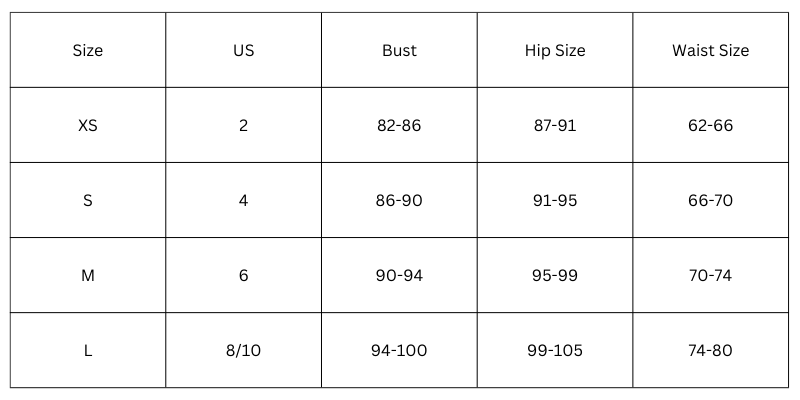This screenshot has width=800, height=400.
Task: Click the Size column header
Action: pyautogui.click(x=88, y=50)
